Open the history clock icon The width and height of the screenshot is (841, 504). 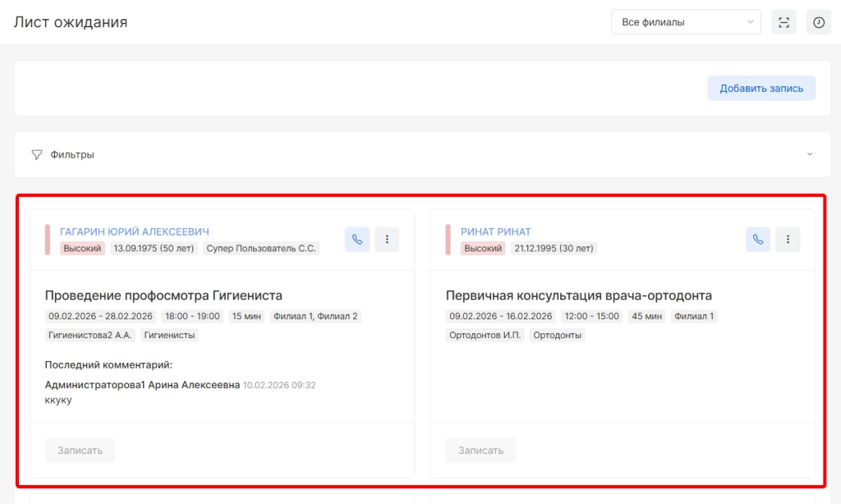click(x=819, y=22)
